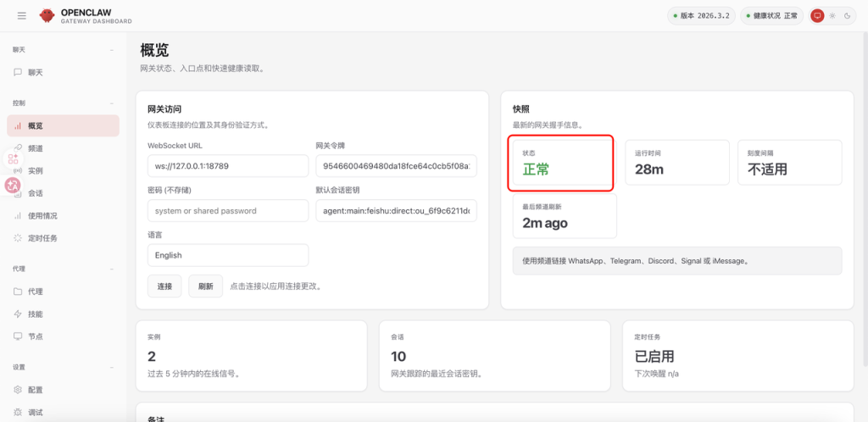Switch to light theme sun icon

pos(832,15)
